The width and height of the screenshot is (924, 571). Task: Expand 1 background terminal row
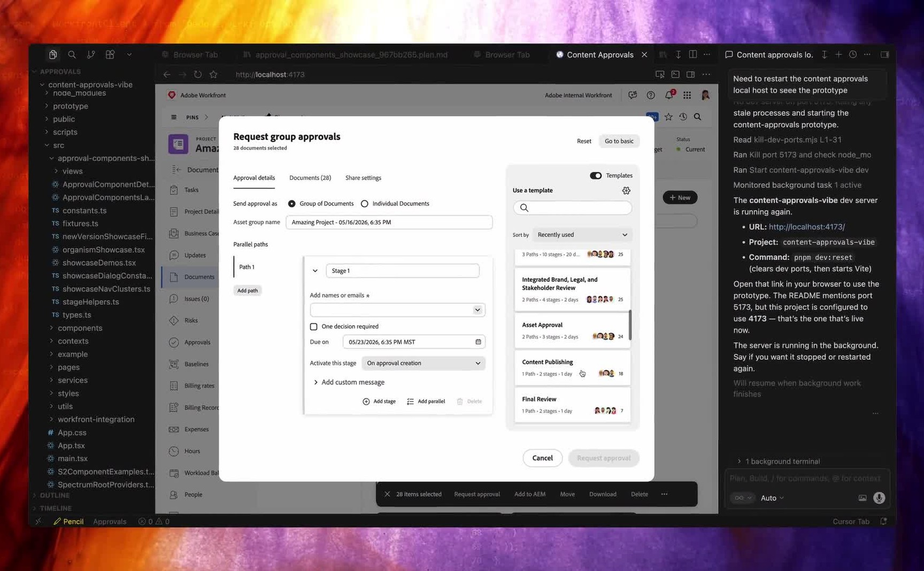[x=779, y=461]
